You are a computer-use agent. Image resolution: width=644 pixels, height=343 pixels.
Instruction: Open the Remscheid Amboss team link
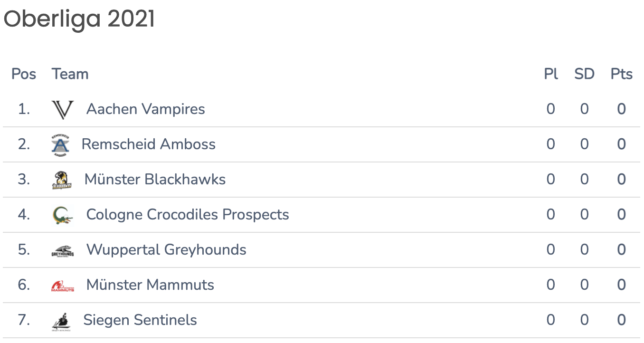(149, 144)
